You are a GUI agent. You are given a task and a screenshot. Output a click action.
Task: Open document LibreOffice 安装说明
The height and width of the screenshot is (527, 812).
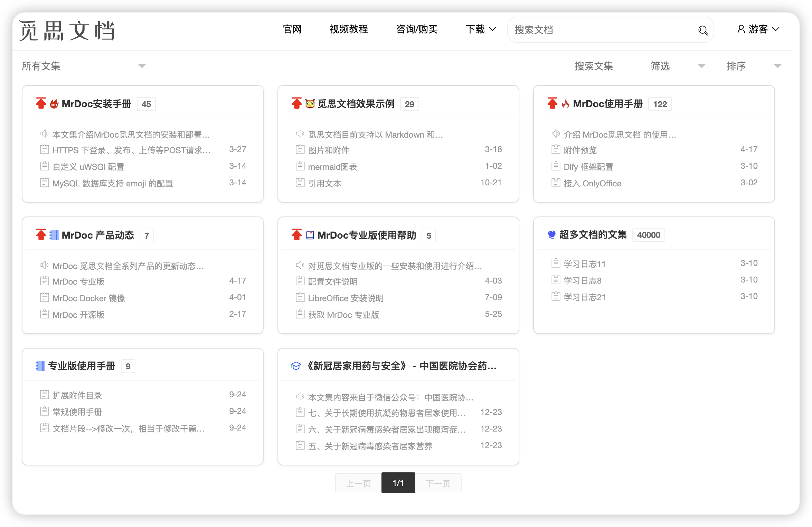coord(346,298)
